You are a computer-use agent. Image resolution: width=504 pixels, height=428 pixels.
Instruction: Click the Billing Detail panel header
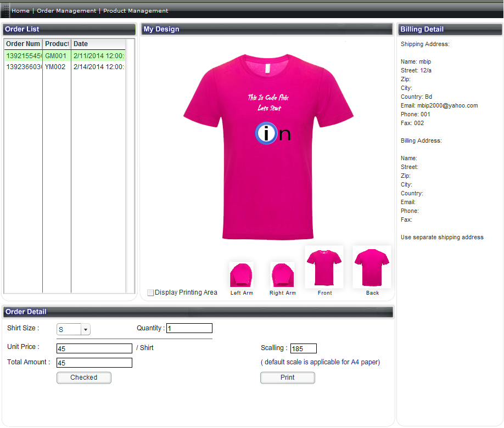tap(450, 29)
